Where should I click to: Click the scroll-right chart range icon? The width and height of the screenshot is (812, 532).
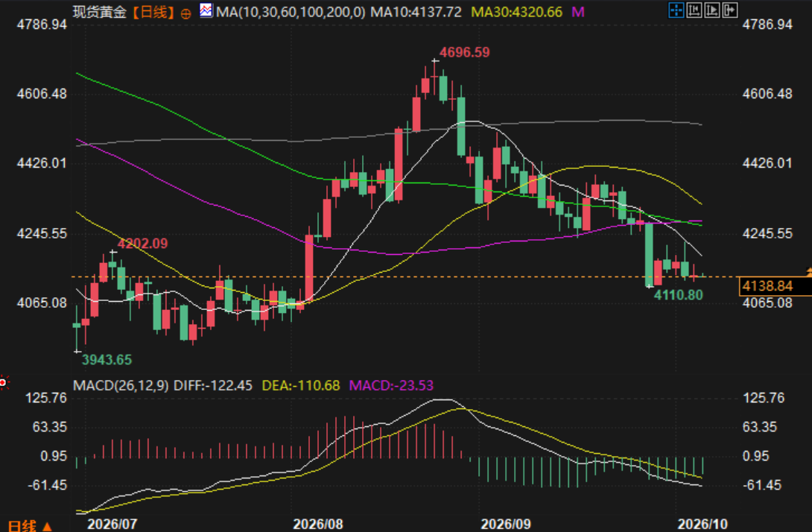tap(712, 10)
